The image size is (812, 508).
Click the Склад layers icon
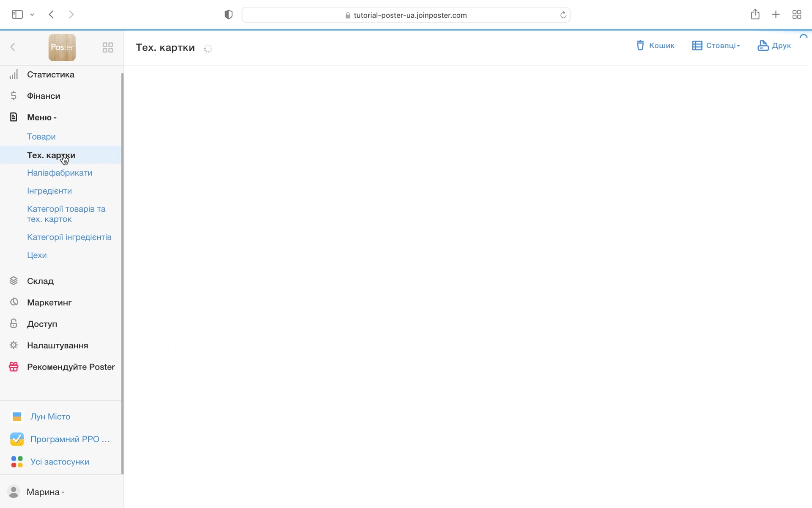(14, 281)
